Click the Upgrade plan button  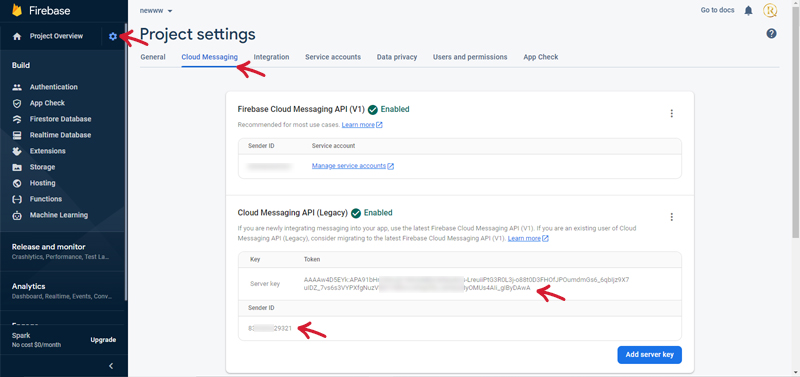(x=103, y=340)
